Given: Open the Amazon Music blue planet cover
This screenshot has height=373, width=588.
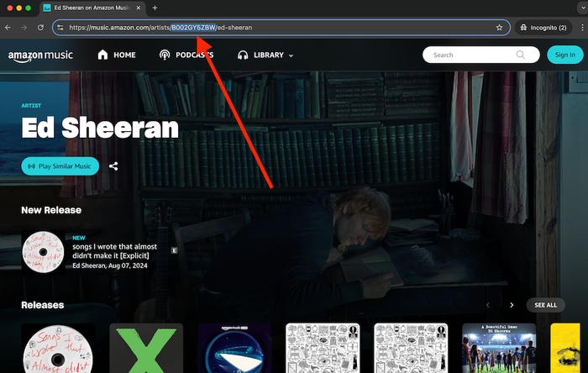Looking at the screenshot, I should point(234,349).
